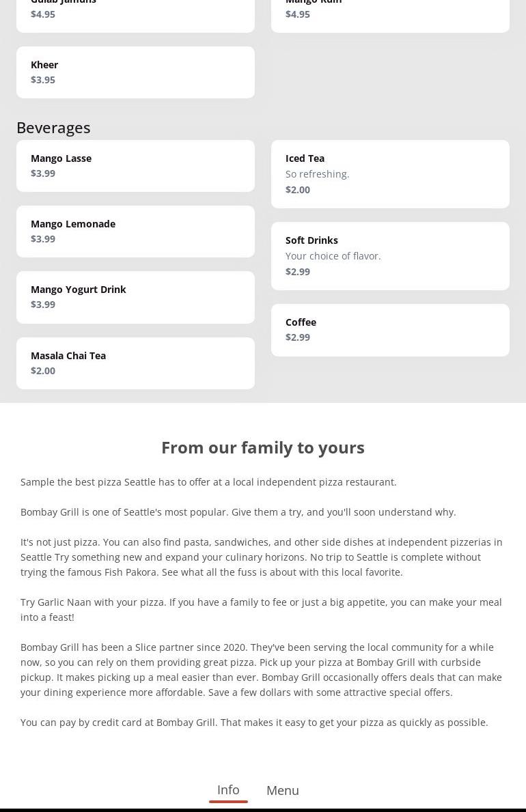Click the "Sample the best pizza Seattle" line

208,481
